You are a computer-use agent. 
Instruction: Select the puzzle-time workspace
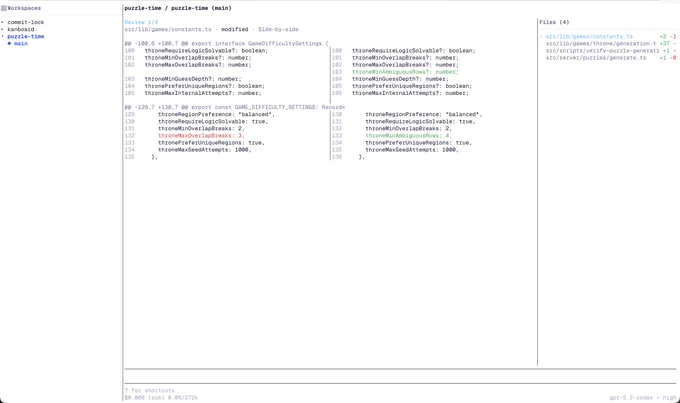click(26, 36)
